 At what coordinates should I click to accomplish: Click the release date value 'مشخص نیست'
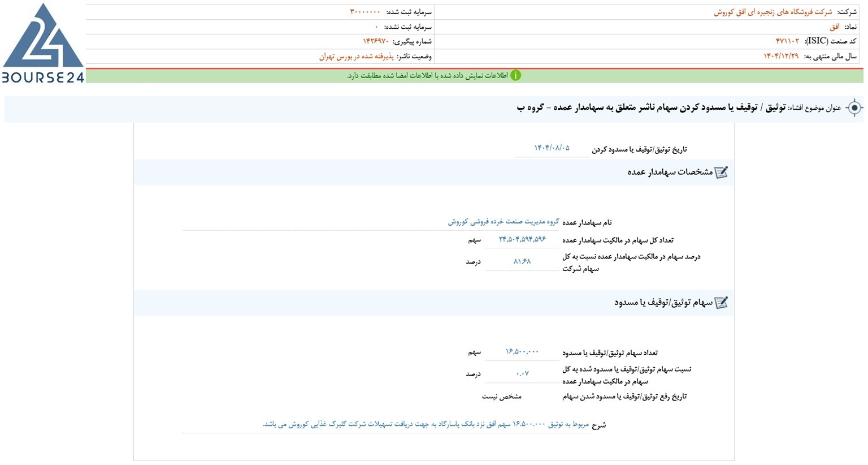tap(502, 397)
